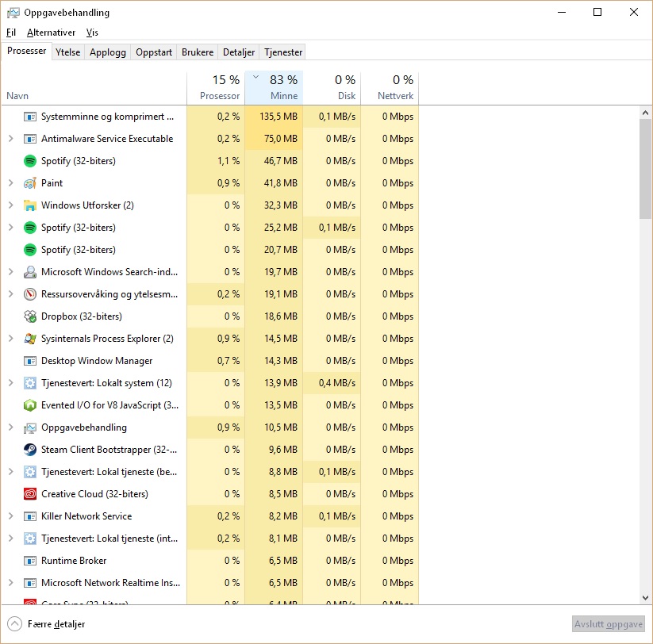
Task: Sort processes by the Nettverk column
Action: point(390,87)
